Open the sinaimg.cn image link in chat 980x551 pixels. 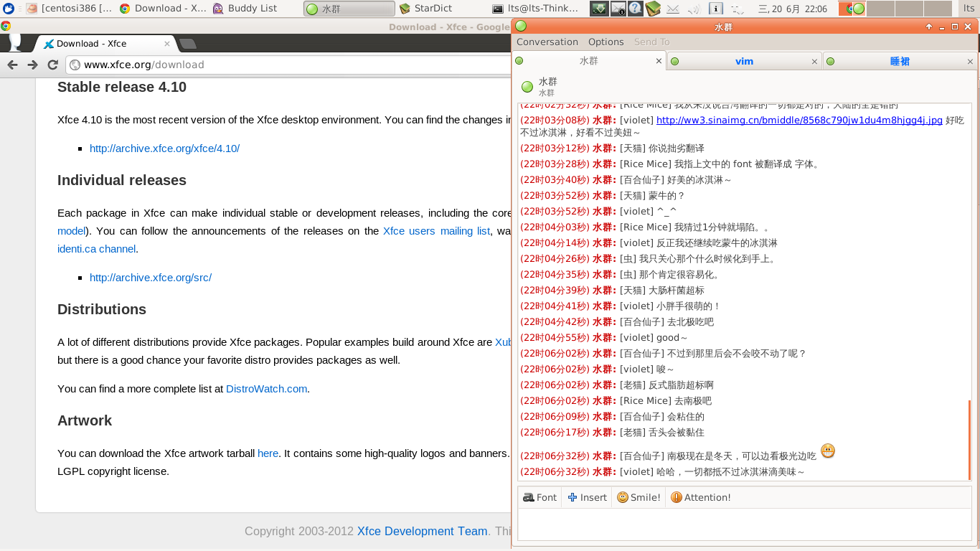pyautogui.click(x=799, y=120)
